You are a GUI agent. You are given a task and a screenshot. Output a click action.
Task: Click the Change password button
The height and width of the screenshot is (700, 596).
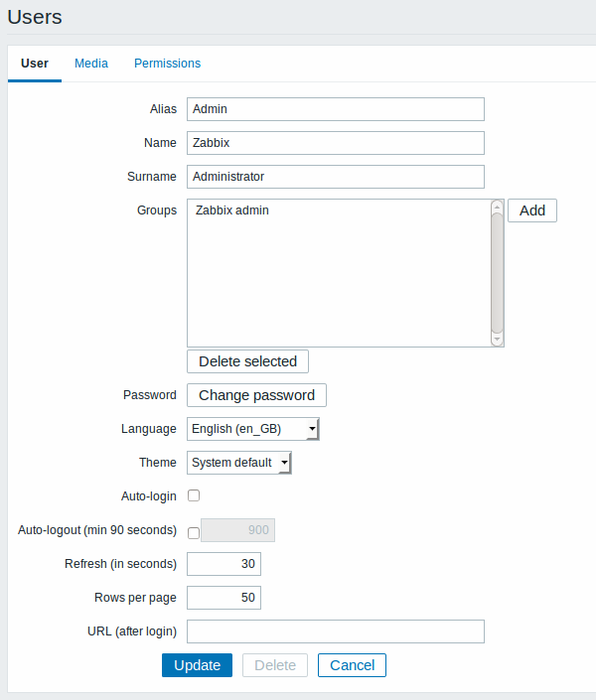click(x=256, y=395)
